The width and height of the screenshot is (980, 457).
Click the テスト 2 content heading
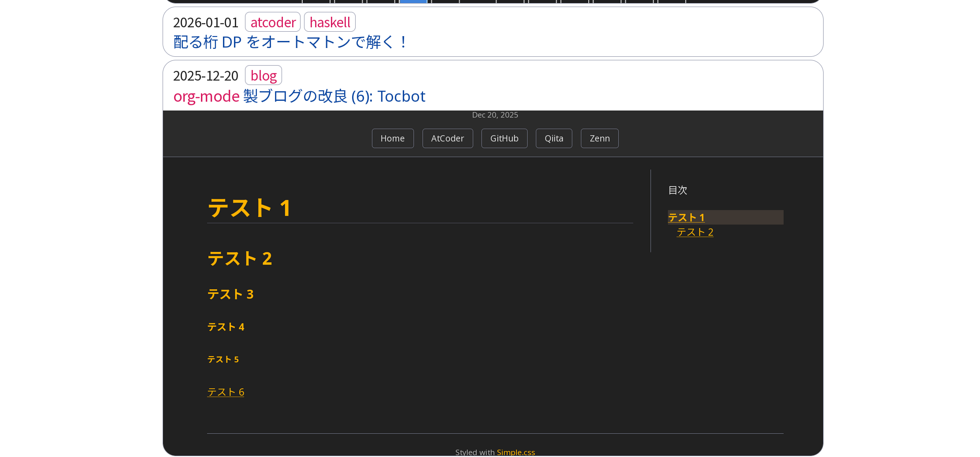pyautogui.click(x=240, y=258)
